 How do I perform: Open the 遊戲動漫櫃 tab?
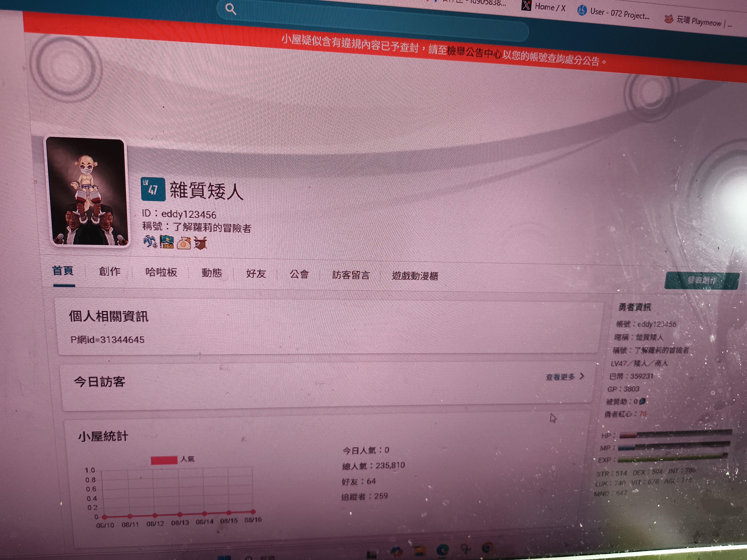[x=415, y=277]
